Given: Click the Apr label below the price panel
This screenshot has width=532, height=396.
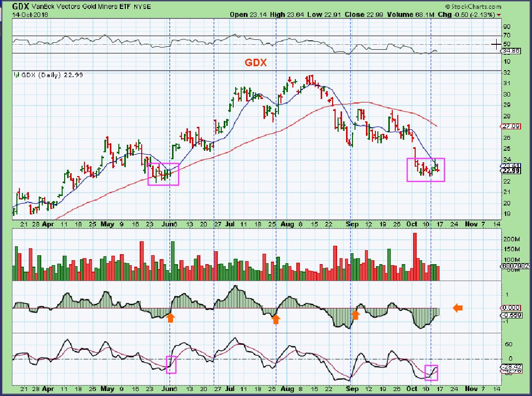Looking at the screenshot, I should coord(48,224).
